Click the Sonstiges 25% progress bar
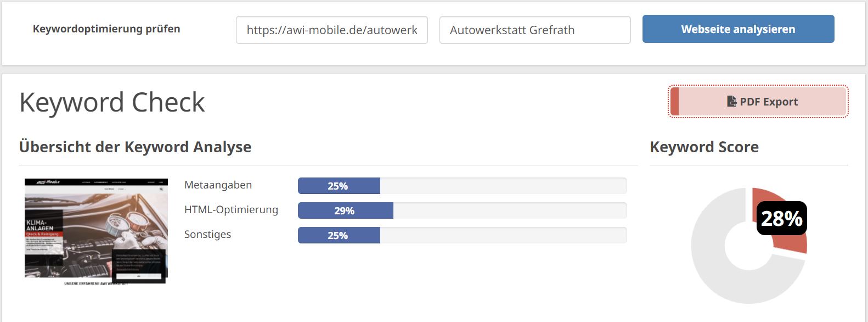 (x=462, y=235)
